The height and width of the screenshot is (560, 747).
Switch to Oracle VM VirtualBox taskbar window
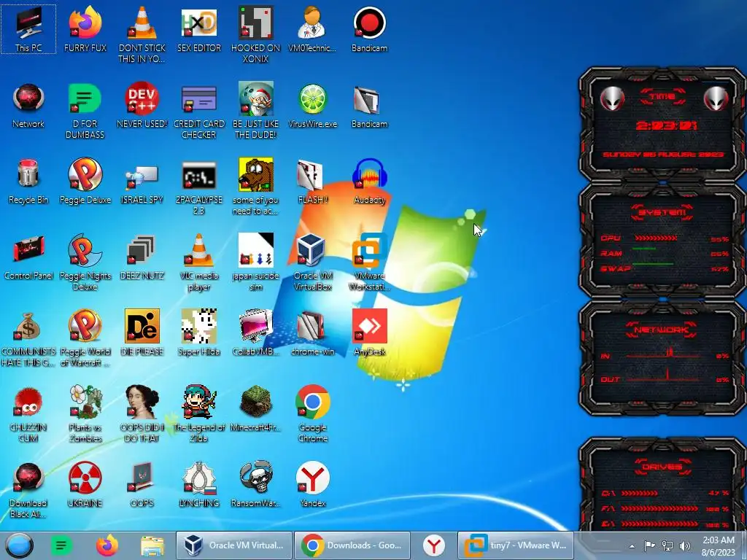[x=233, y=545]
